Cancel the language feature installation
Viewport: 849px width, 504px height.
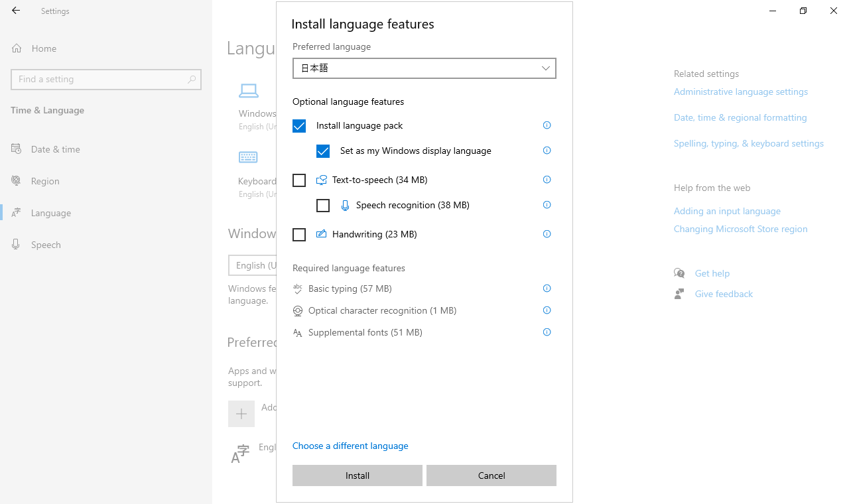(x=491, y=475)
